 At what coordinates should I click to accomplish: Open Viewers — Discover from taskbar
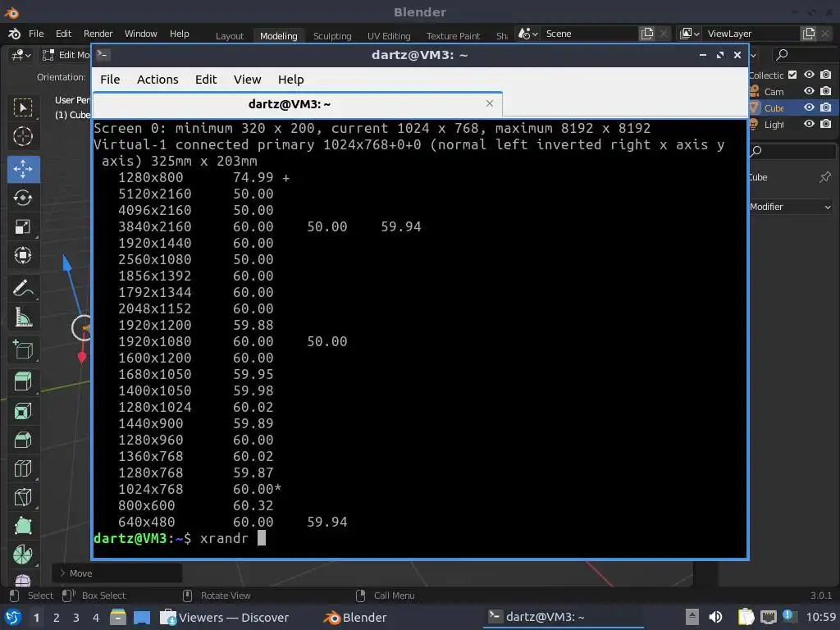point(225,618)
